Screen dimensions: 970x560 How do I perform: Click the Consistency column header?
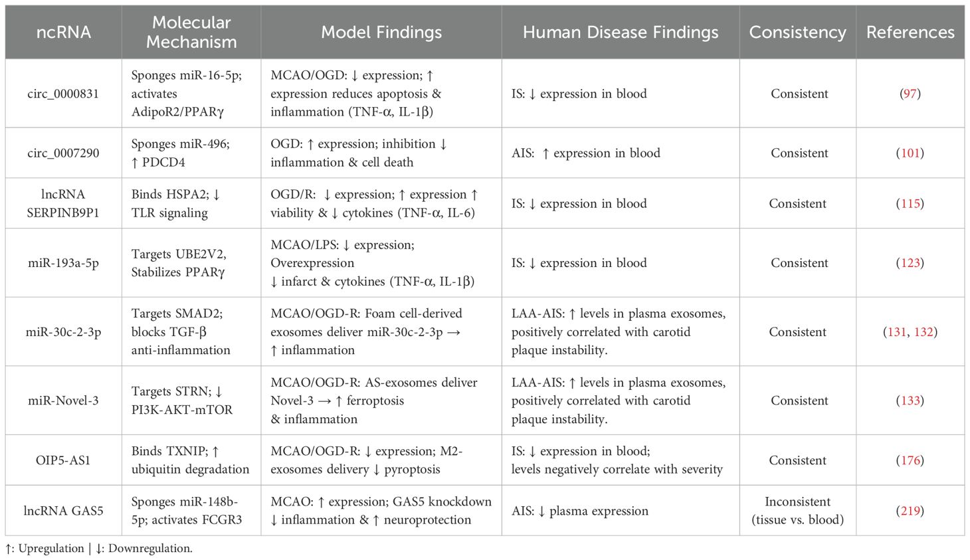(x=797, y=33)
